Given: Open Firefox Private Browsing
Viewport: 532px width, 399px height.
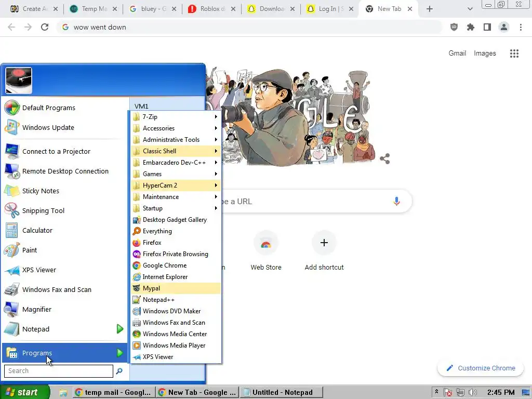Looking at the screenshot, I should (176, 254).
